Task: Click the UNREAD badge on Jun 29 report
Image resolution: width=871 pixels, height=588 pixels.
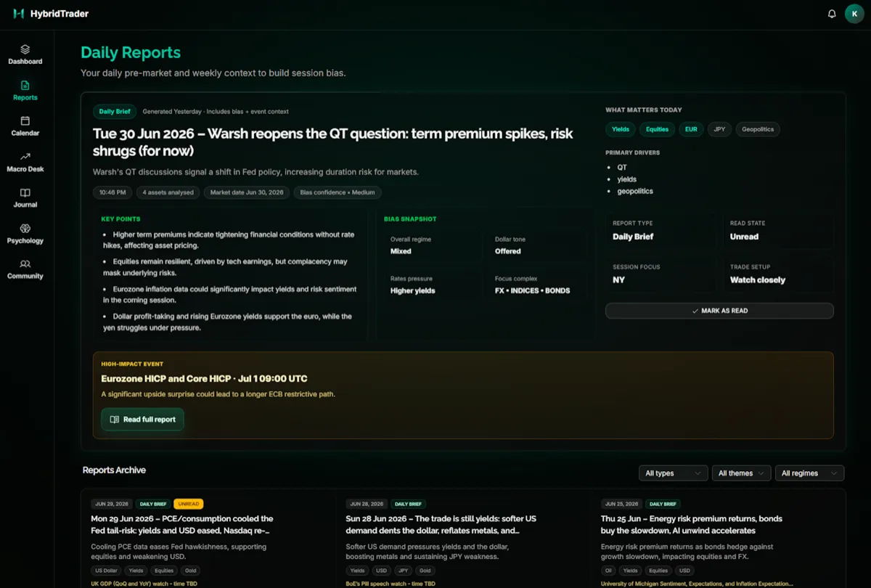Action: pos(189,504)
